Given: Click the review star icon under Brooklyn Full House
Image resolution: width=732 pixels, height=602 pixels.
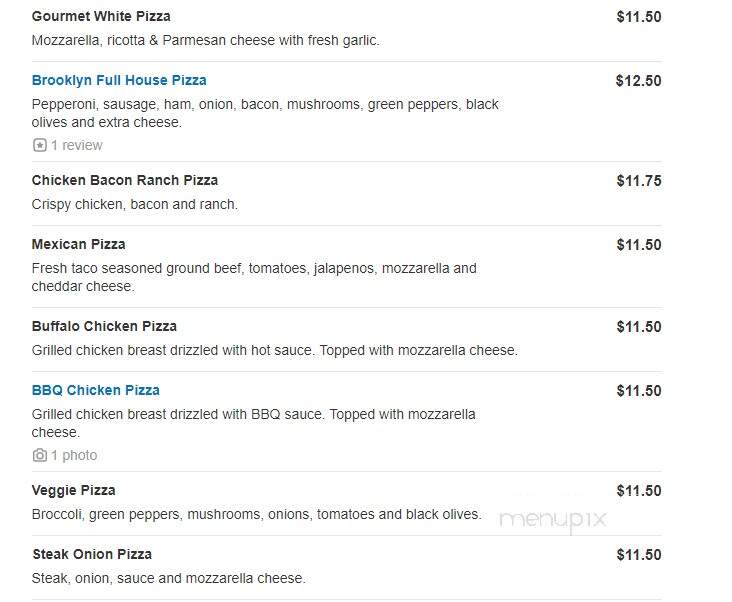Looking at the screenshot, I should [x=40, y=145].
